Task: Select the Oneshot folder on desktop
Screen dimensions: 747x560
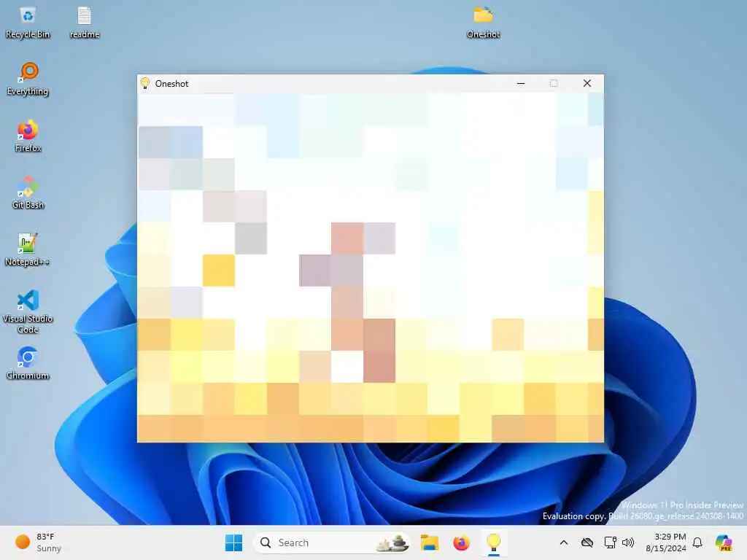Action: (483, 23)
